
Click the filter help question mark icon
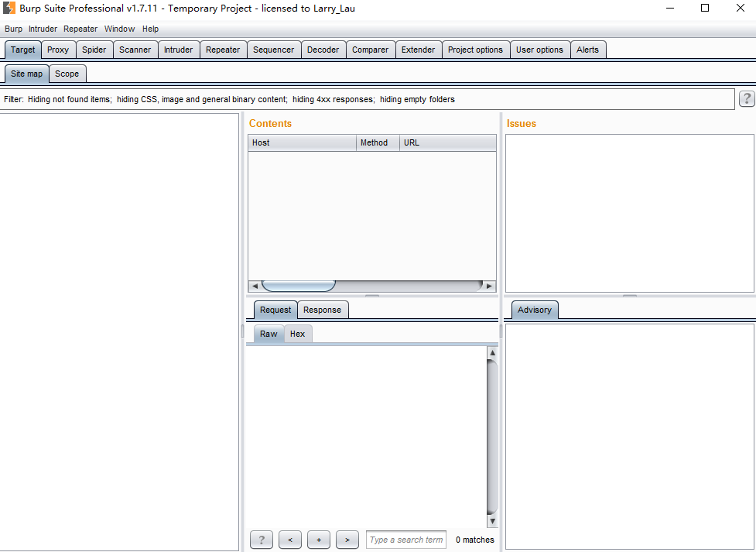tap(747, 99)
